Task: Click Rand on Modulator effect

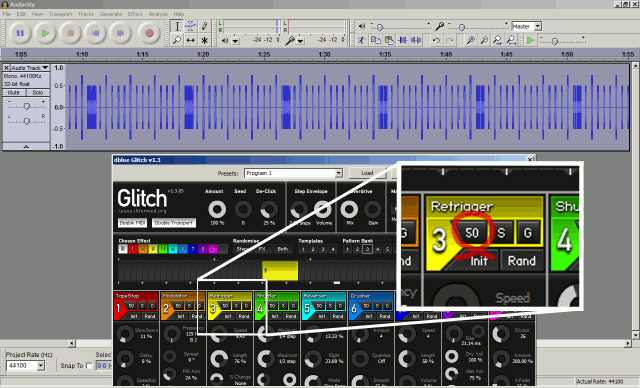Action: pos(197,316)
